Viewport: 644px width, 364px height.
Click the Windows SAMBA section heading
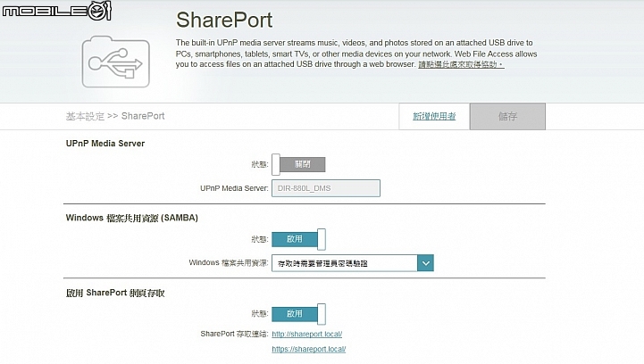[132, 218]
